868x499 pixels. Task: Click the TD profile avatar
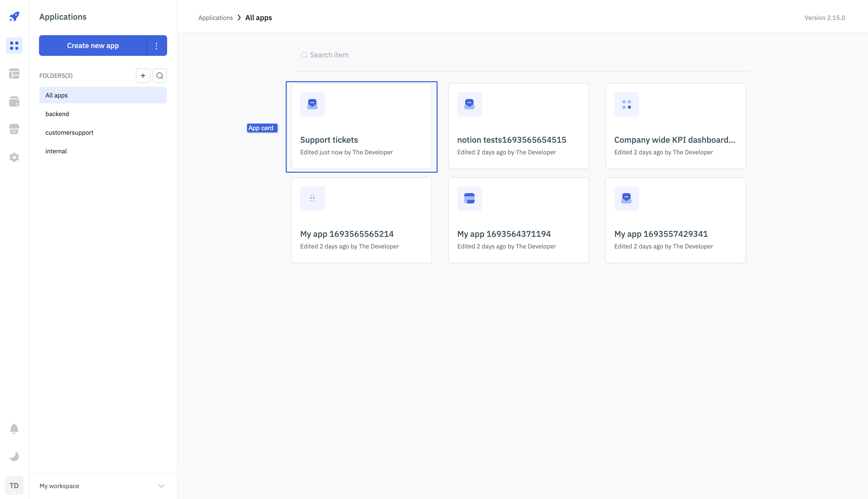(14, 485)
